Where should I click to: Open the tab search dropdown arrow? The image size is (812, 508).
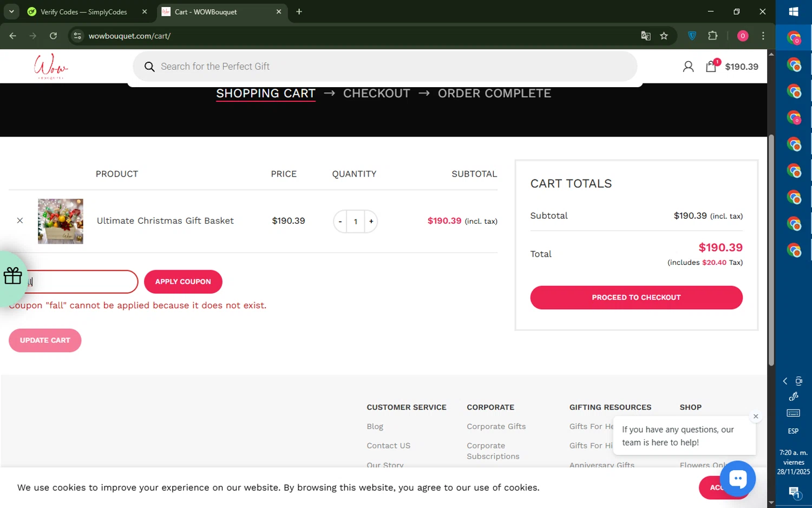(11, 11)
